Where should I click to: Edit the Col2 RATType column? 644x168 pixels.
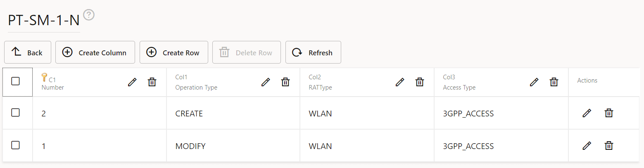(x=400, y=82)
